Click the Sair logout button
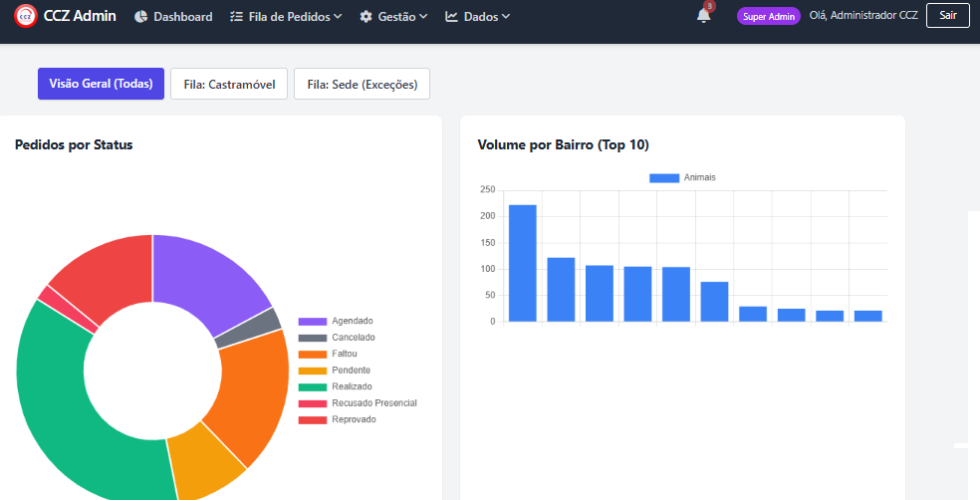The width and height of the screenshot is (980, 500). coord(948,16)
